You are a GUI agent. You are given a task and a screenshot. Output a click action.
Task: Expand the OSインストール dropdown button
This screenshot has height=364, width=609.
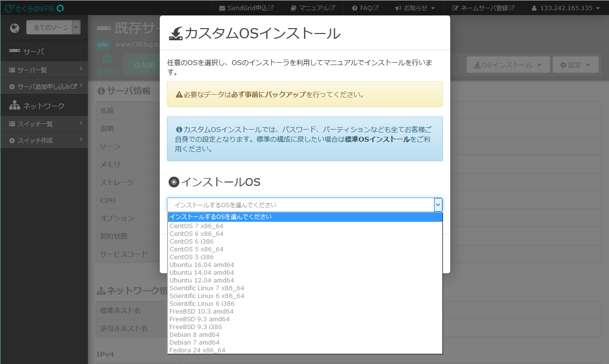tap(508, 64)
